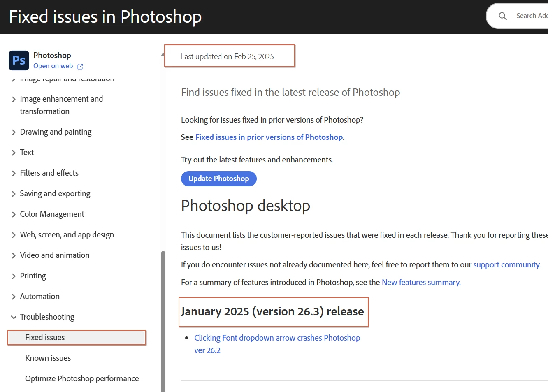Open Image enhancement and transformation topic
This screenshot has height=392, width=548.
click(x=61, y=105)
